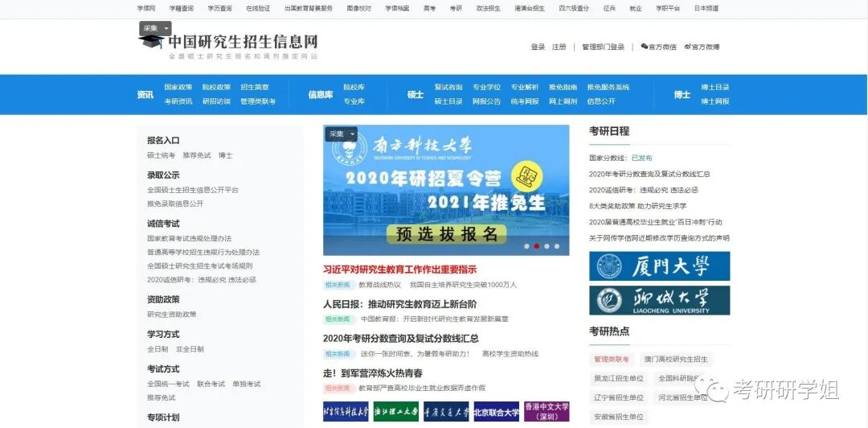Screen dimensions: 868x428
Task: Click the 北京信息科技大学 logo tile
Action: coord(346,412)
